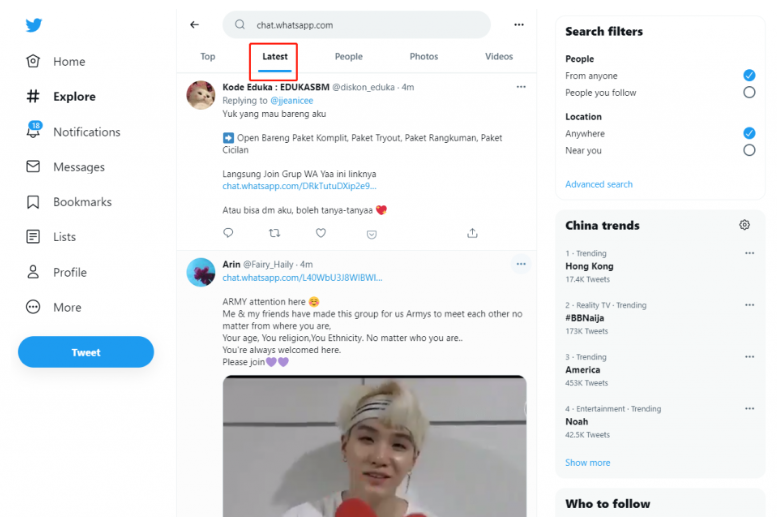Open the Hong Kong trending topic
This screenshot has height=528, width=777.
click(589, 266)
